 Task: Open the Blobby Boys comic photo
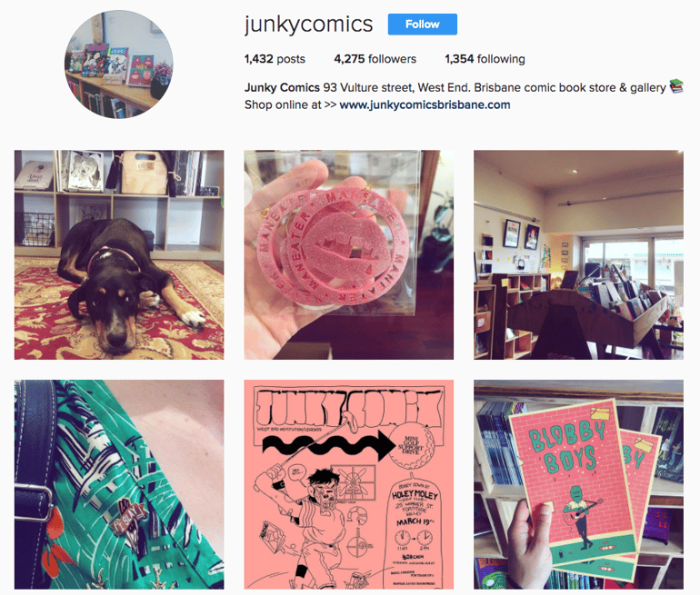click(x=578, y=484)
